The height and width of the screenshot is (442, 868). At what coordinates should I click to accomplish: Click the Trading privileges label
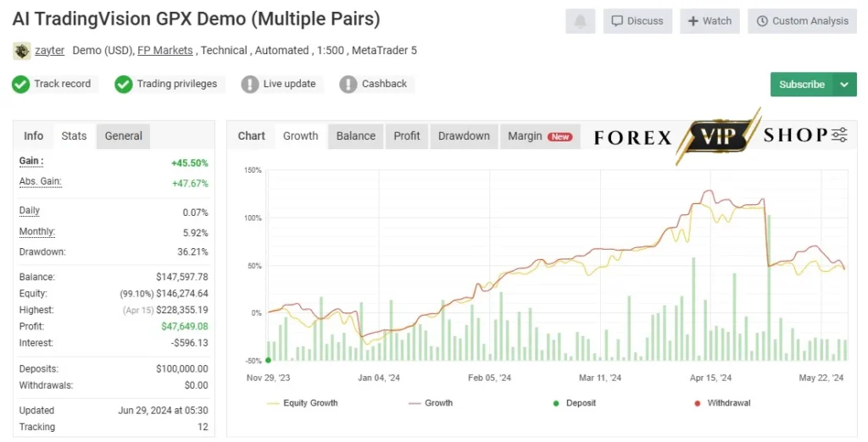point(177,84)
